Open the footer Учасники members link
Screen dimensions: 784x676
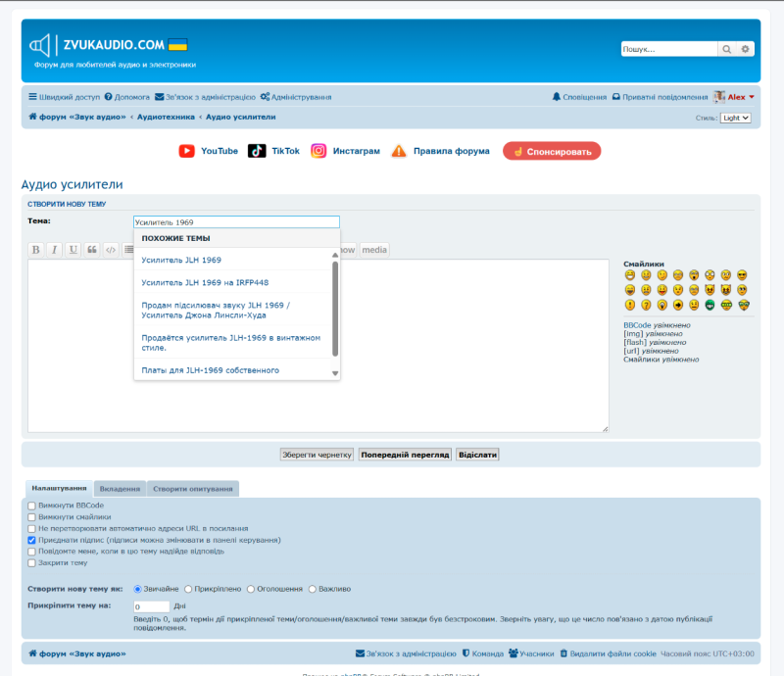tap(531, 653)
